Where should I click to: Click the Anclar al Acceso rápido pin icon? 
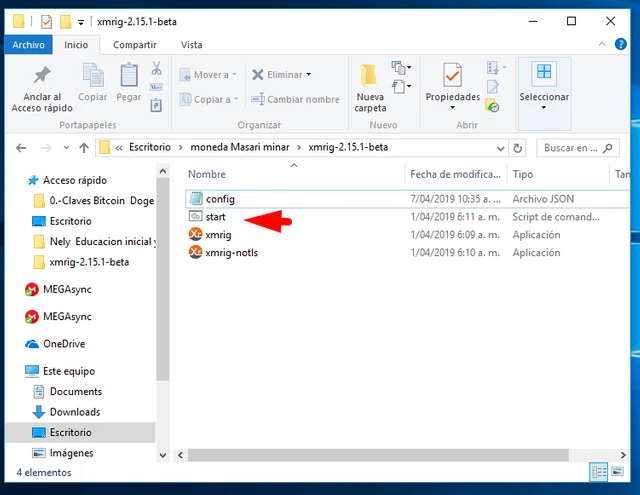pos(42,75)
